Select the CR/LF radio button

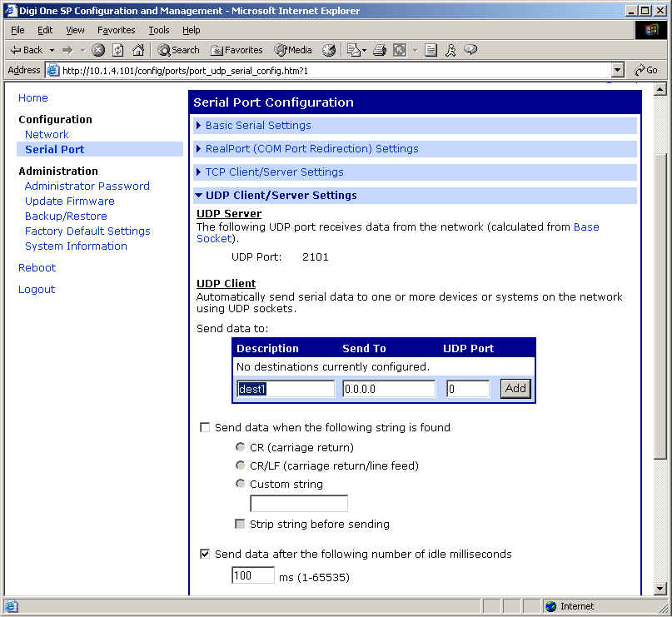(x=241, y=466)
